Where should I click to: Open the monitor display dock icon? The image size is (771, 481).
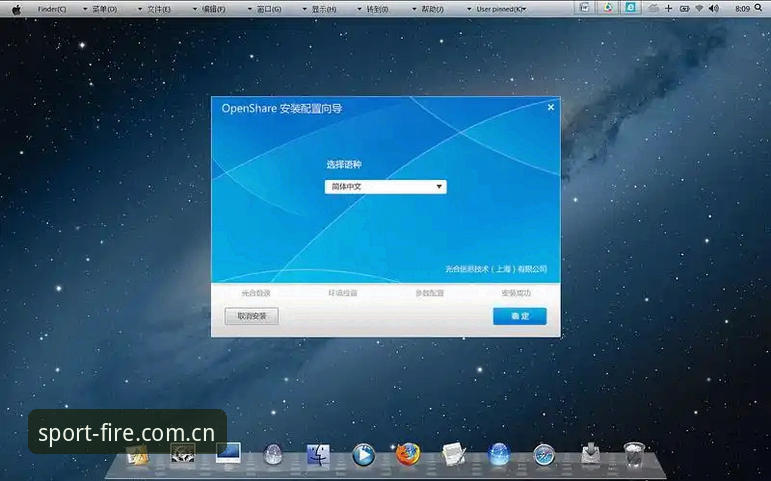coord(228,453)
